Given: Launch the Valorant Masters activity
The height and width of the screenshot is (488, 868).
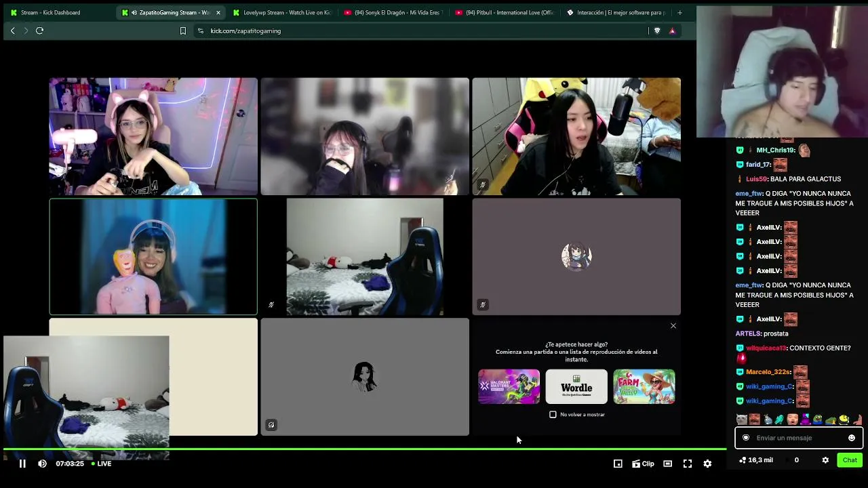Looking at the screenshot, I should pos(509,386).
